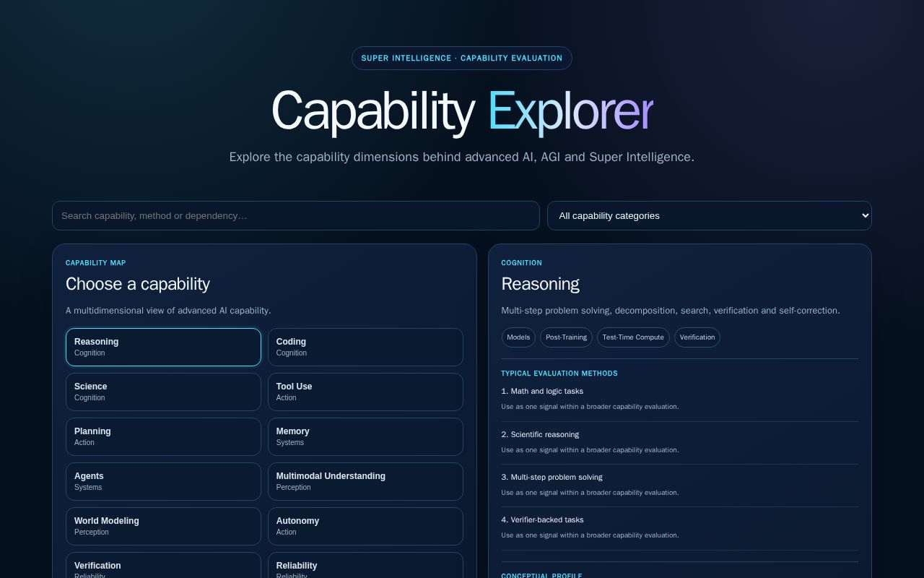Open the All capability categories dropdown
This screenshot has width=924, height=578.
709,215
